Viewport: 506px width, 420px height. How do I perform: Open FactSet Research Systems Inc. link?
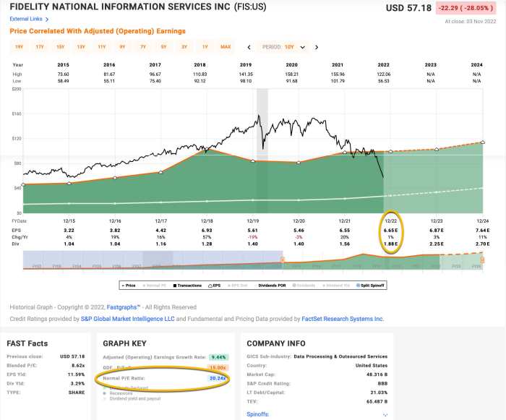tap(343, 319)
